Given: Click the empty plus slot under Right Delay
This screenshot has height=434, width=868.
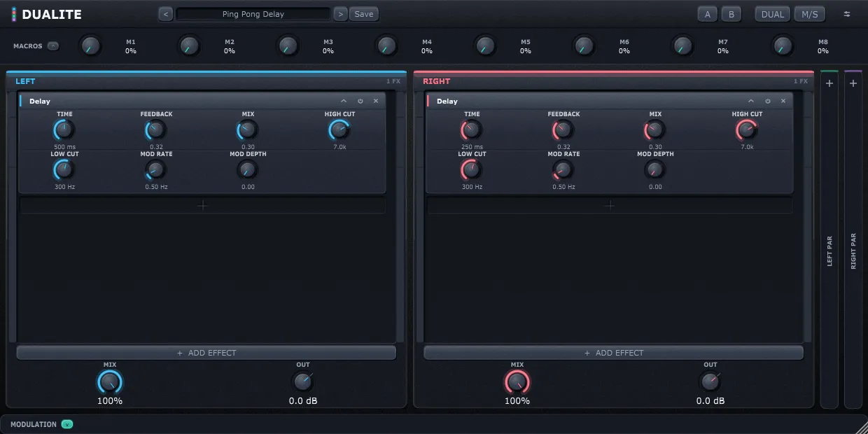Looking at the screenshot, I should [610, 205].
